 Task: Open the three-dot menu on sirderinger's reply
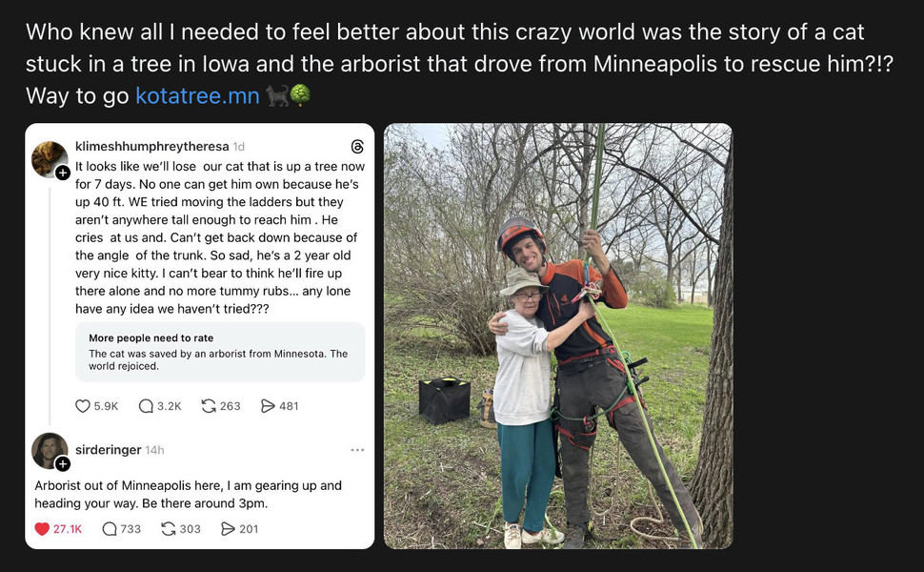[x=357, y=450]
